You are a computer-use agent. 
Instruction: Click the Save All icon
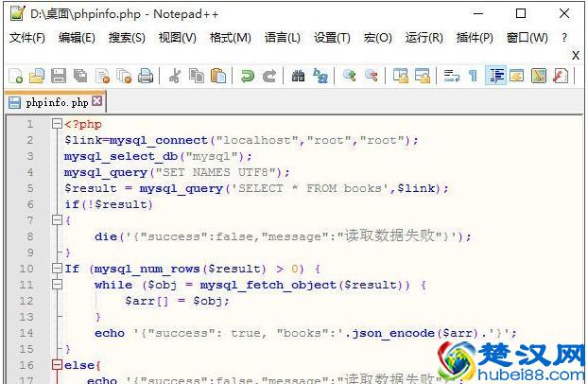(x=80, y=77)
